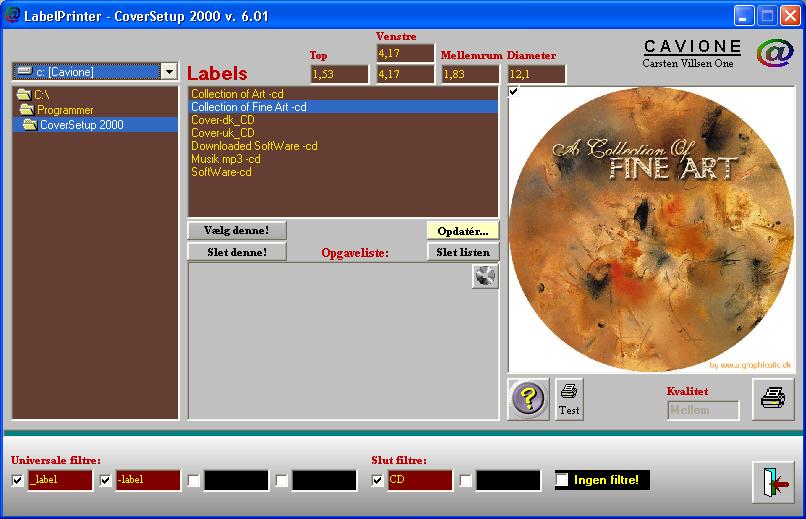Uncheck the -label filter checkbox
The width and height of the screenshot is (806, 519).
pos(105,480)
